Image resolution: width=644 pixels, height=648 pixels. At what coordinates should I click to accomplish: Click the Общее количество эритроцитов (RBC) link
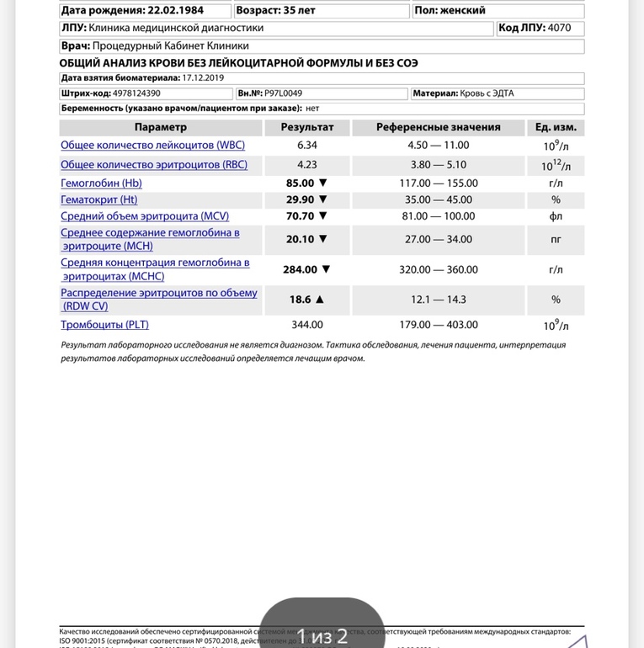click(x=154, y=165)
